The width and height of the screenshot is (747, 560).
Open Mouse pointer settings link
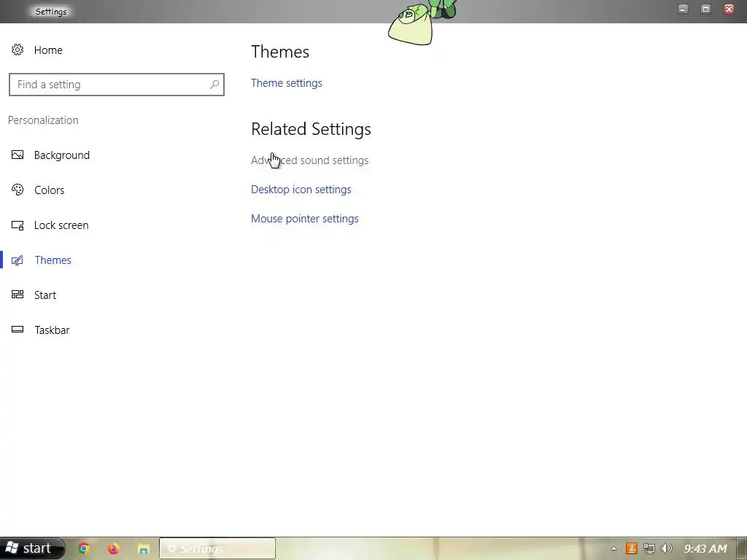[305, 219]
